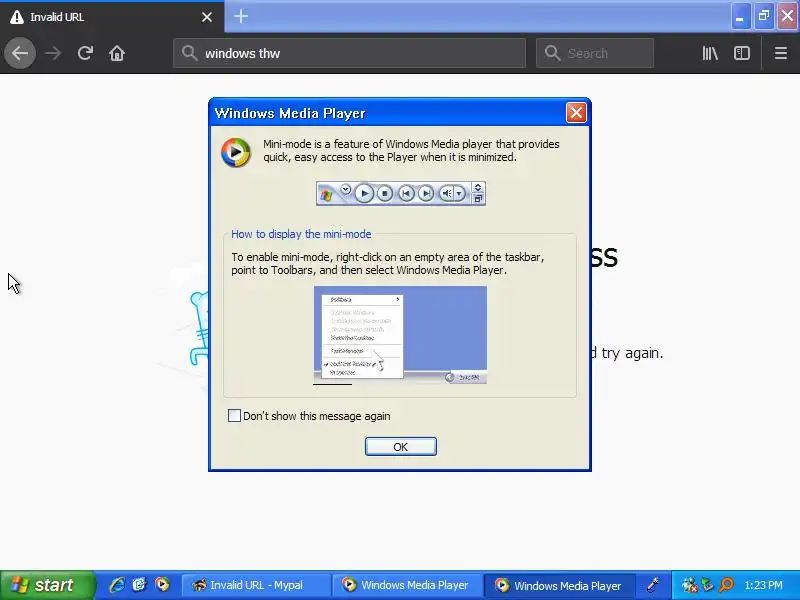Launch Internet Explorer from Quick Launch
Screen dimensions: 800x600
pos(117,585)
